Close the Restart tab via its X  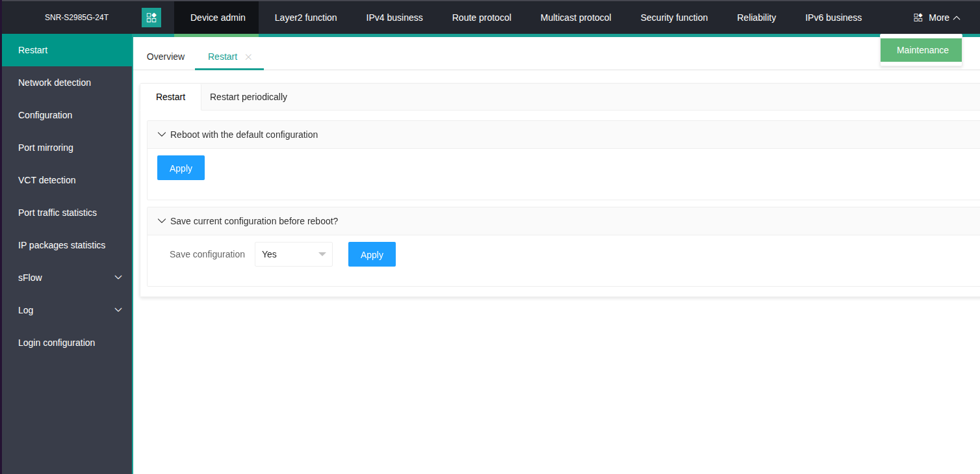click(248, 57)
